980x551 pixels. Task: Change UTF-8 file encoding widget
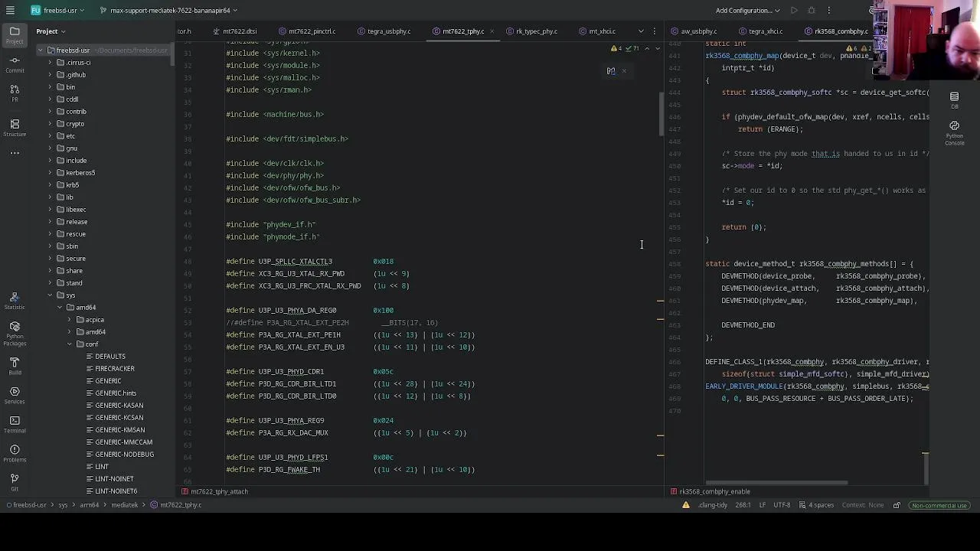[x=782, y=505]
